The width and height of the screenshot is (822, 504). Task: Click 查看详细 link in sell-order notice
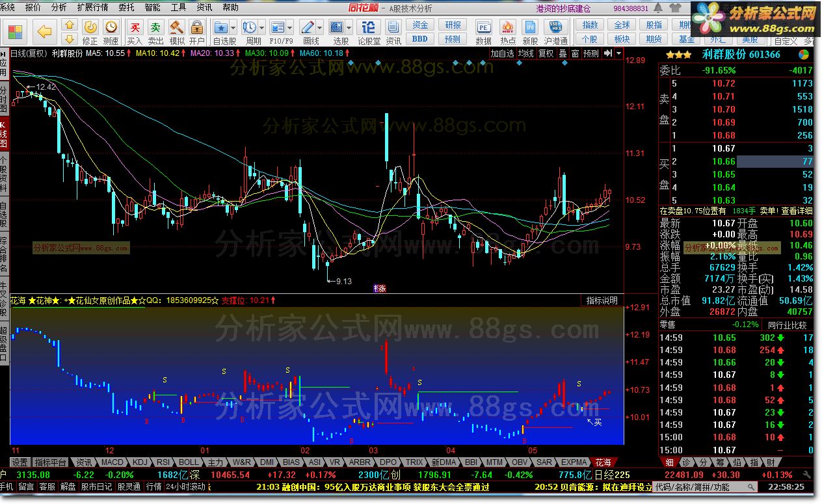(797, 211)
